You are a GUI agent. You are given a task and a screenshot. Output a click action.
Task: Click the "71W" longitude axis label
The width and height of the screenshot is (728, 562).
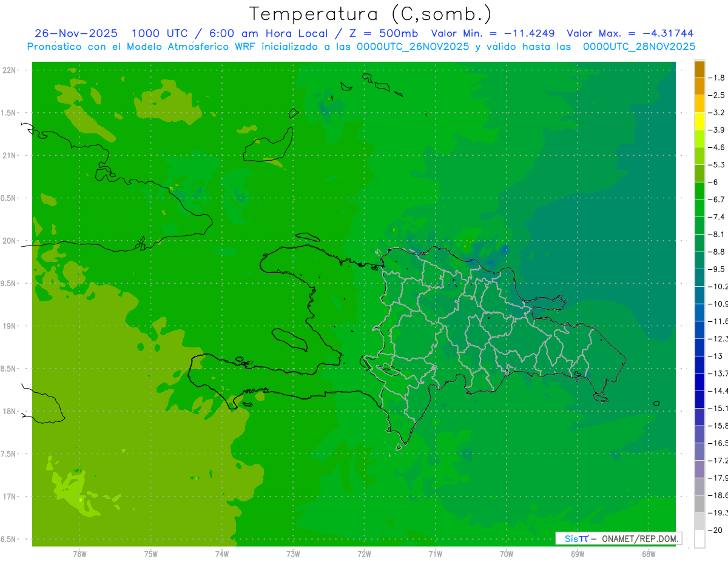pos(435,554)
